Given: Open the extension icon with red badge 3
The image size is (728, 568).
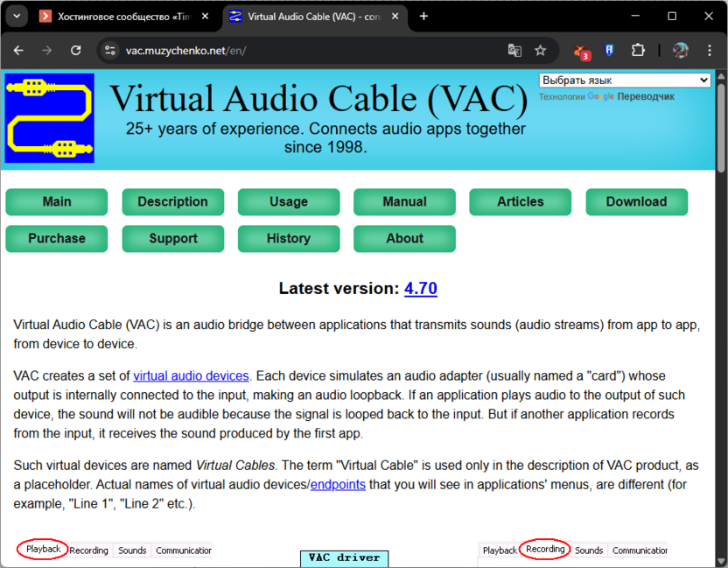Looking at the screenshot, I should click(x=581, y=51).
